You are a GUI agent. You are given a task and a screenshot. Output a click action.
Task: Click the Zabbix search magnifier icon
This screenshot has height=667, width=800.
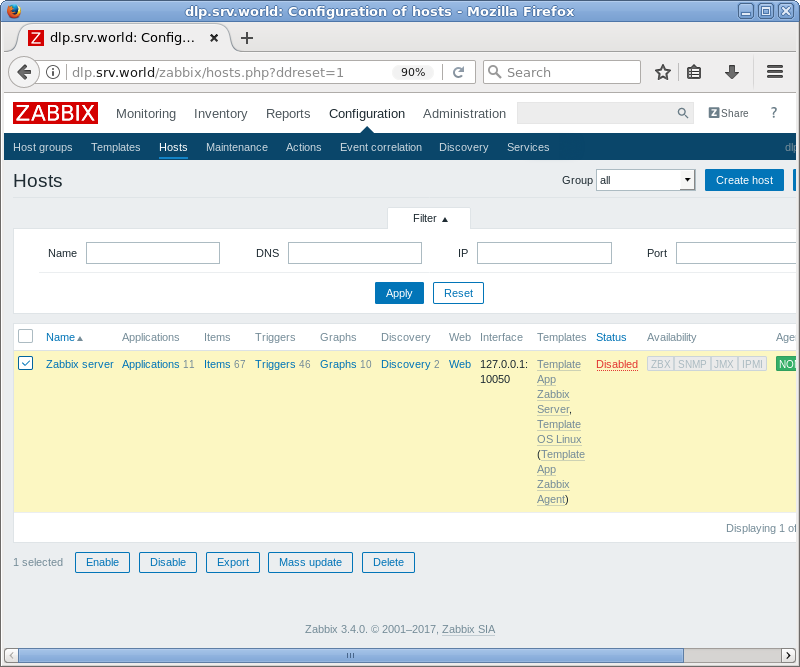pyautogui.click(x=683, y=113)
